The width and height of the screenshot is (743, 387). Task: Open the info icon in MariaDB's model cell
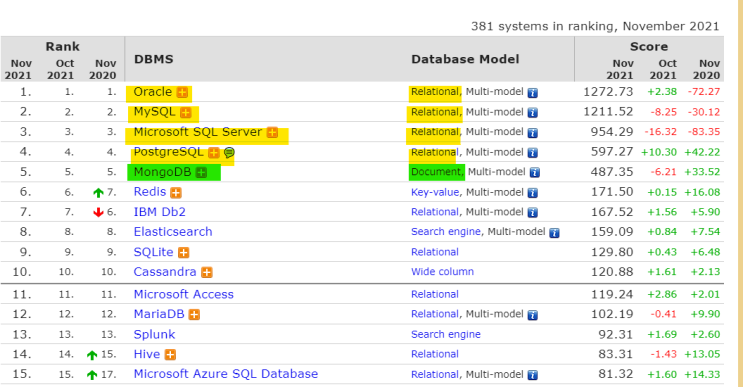[x=533, y=315]
